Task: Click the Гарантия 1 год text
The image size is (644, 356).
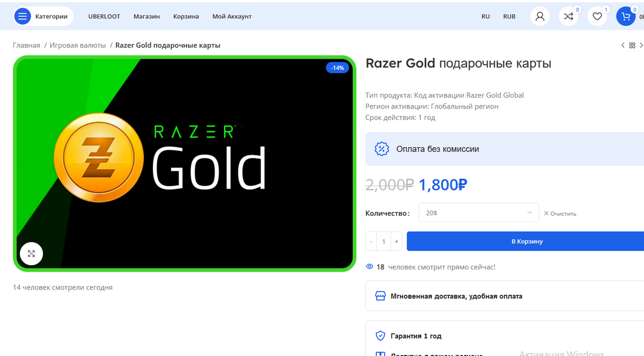Action: pyautogui.click(x=416, y=336)
